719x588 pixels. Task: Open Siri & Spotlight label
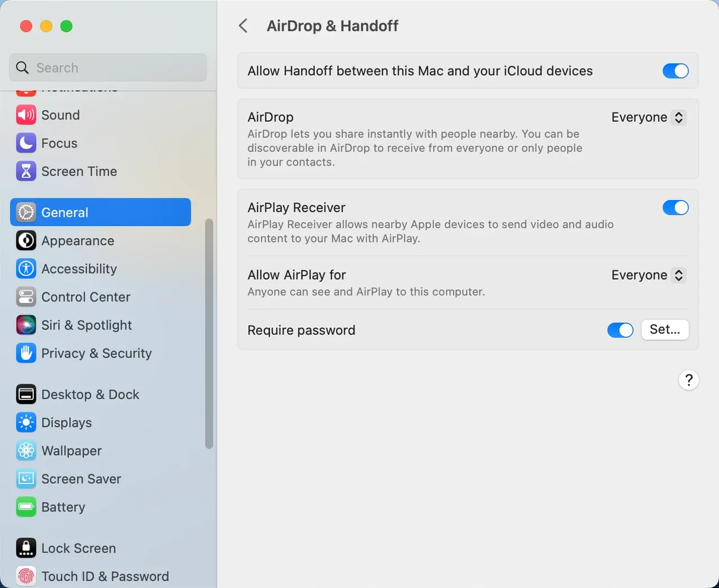[x=87, y=325]
